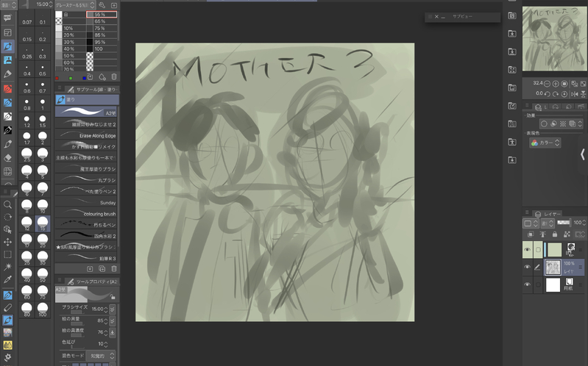Zoom out in Navigator with minus icon

[x=547, y=84]
